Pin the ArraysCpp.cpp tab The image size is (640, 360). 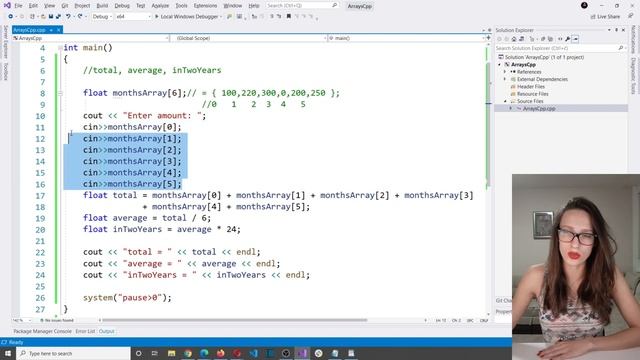(51, 30)
